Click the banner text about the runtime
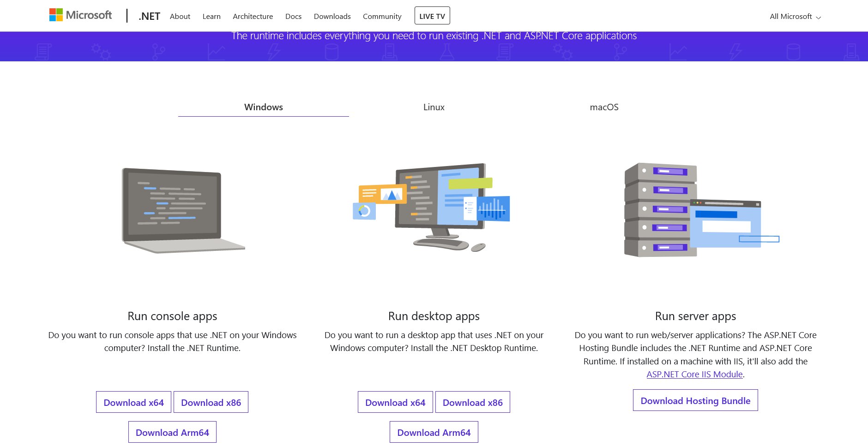The height and width of the screenshot is (446, 868). 434,36
